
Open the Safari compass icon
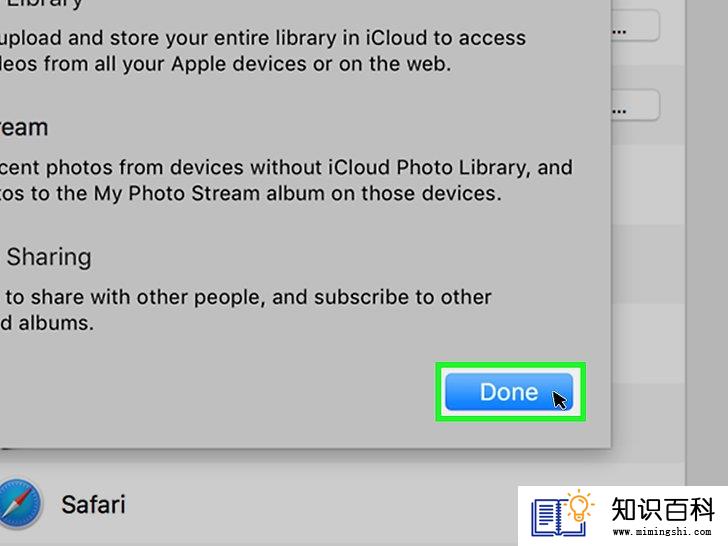click(19, 504)
